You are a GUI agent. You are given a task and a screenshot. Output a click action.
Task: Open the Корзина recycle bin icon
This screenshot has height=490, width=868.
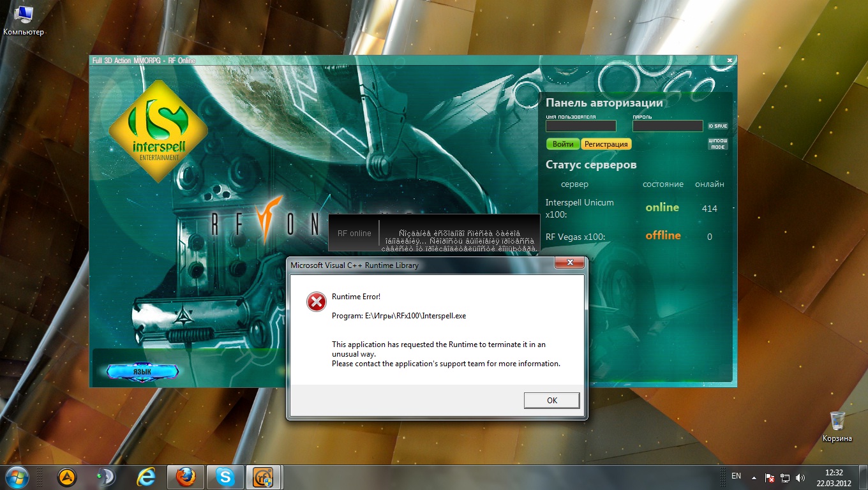(x=837, y=427)
